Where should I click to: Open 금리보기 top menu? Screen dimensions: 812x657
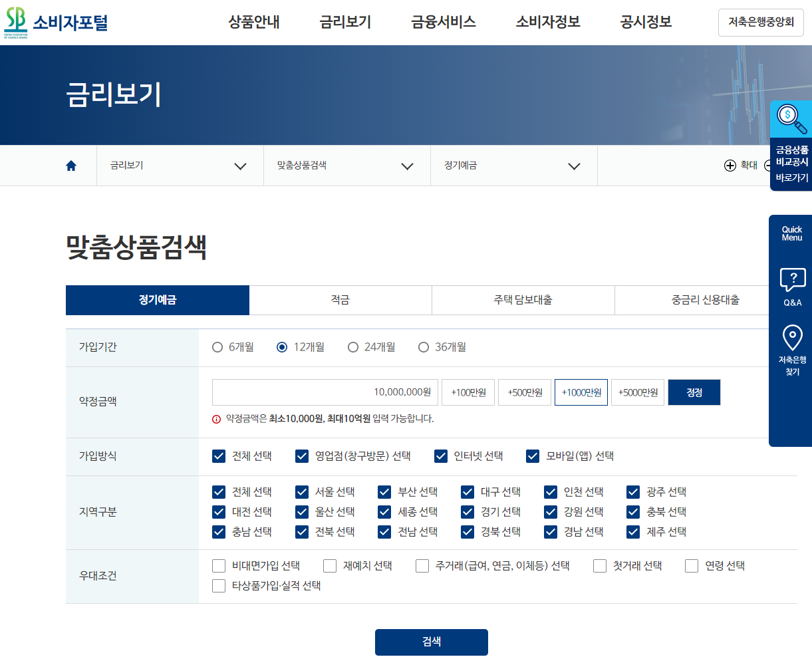tap(345, 22)
